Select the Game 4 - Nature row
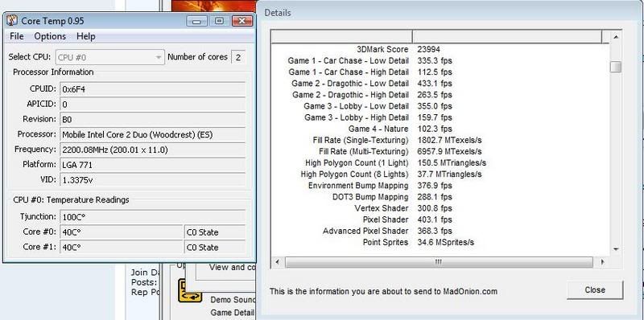 pyautogui.click(x=440, y=129)
